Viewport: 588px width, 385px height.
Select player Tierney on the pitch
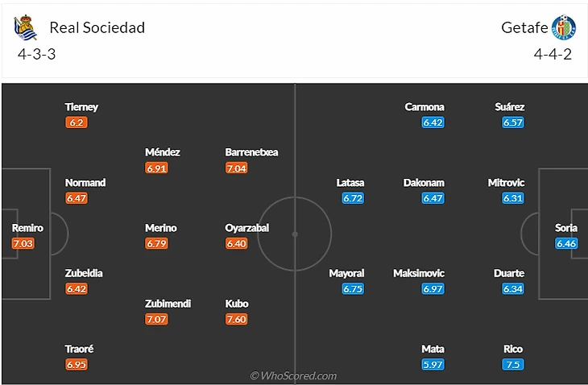[x=82, y=107]
